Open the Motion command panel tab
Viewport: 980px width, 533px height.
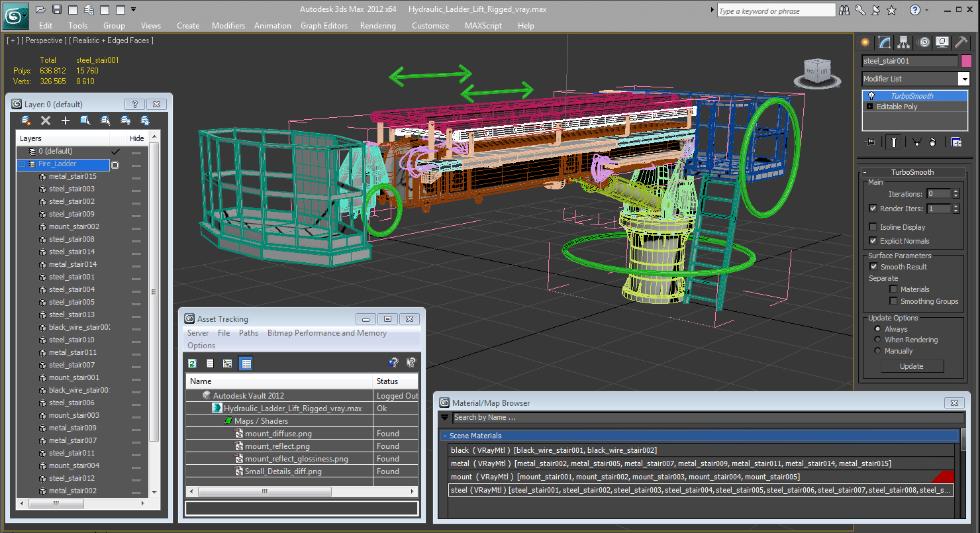924,42
